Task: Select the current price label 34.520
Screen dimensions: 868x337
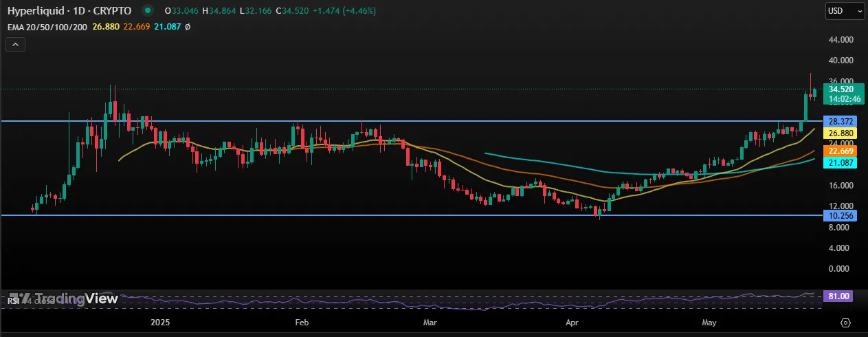Action: point(842,89)
